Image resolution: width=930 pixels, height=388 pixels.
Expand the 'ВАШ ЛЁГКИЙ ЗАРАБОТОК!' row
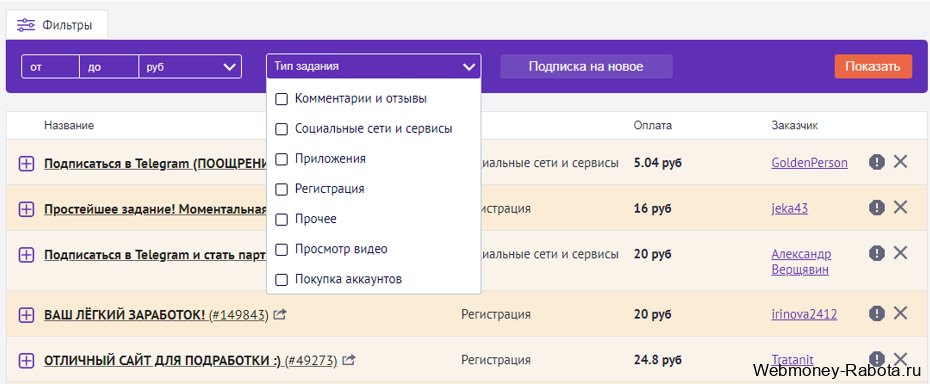click(x=26, y=314)
